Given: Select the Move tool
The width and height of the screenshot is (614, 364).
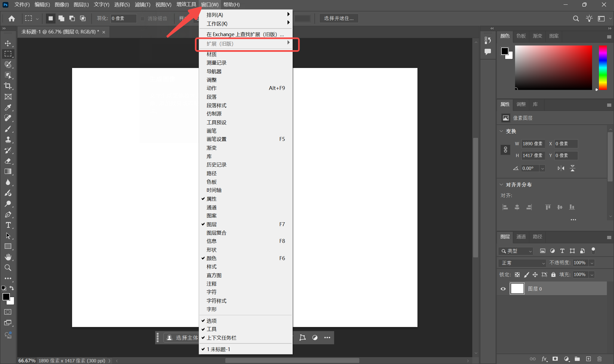Looking at the screenshot, I should (x=8, y=43).
